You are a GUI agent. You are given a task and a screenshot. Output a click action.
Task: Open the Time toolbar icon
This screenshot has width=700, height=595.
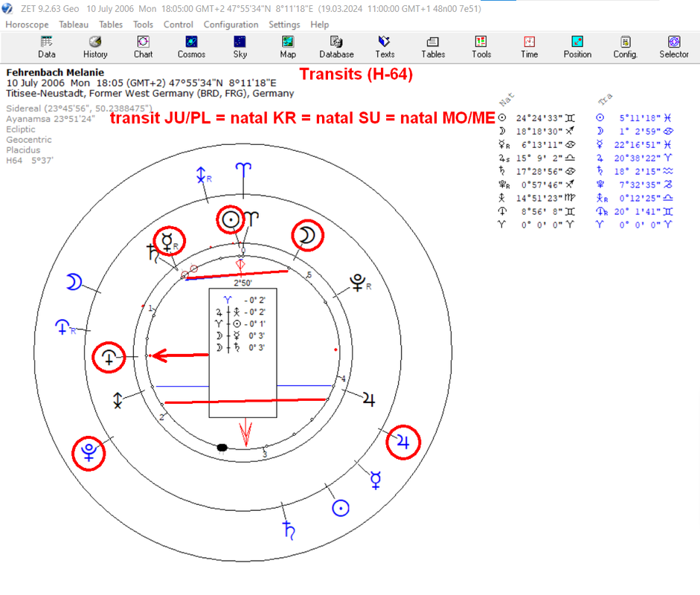[x=530, y=48]
